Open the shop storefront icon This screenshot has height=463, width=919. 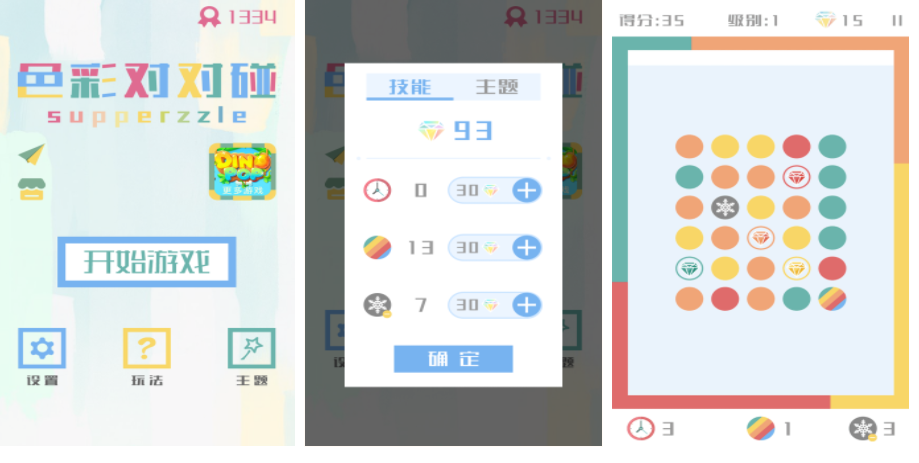[32, 189]
